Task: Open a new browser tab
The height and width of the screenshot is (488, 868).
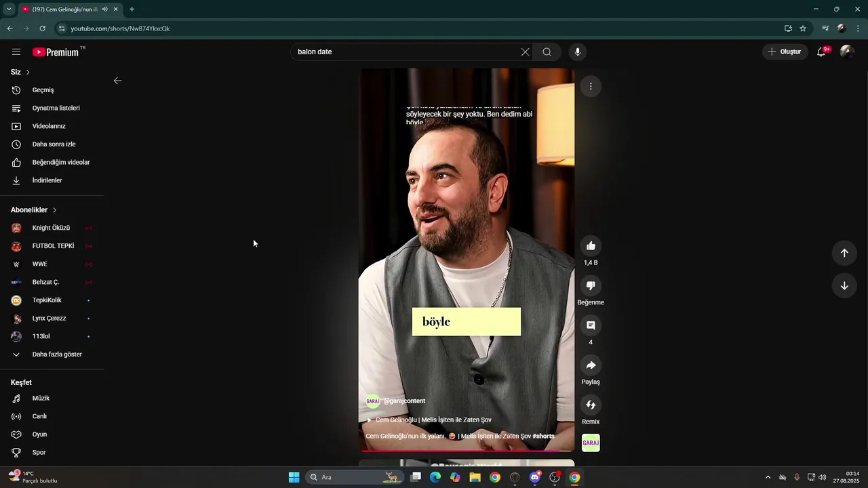Action: pos(132,9)
